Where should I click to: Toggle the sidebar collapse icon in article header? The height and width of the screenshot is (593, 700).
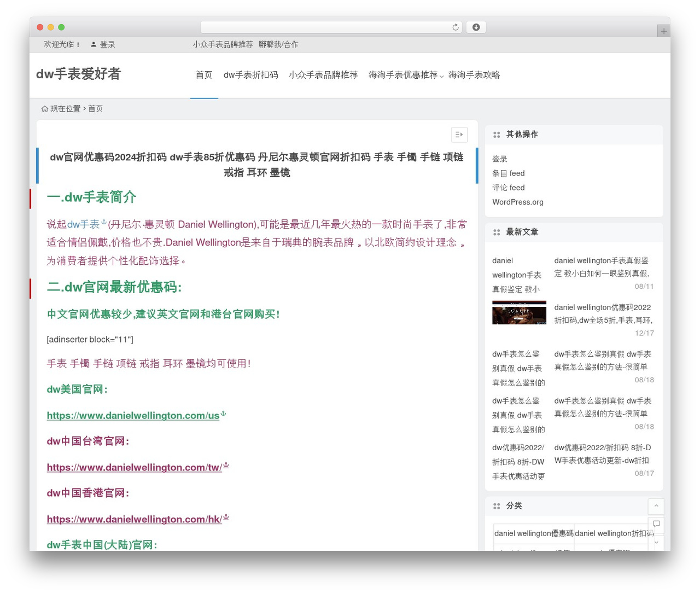coord(459,135)
